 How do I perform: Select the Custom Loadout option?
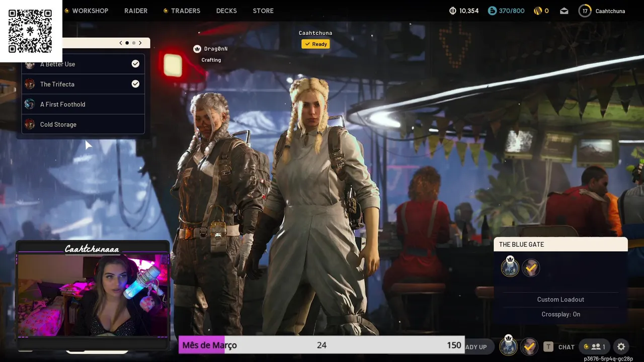click(560, 299)
